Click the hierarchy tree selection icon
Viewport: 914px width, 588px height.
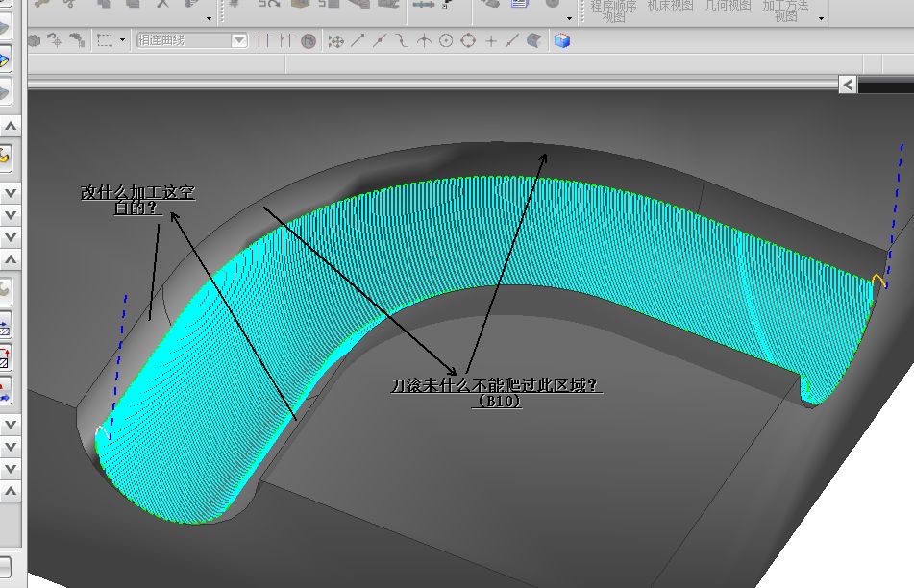(x=77, y=40)
